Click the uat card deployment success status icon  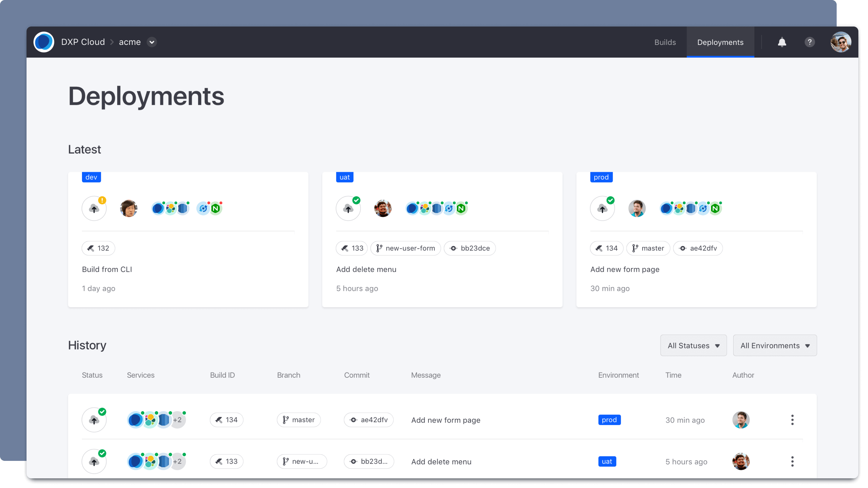pos(348,208)
